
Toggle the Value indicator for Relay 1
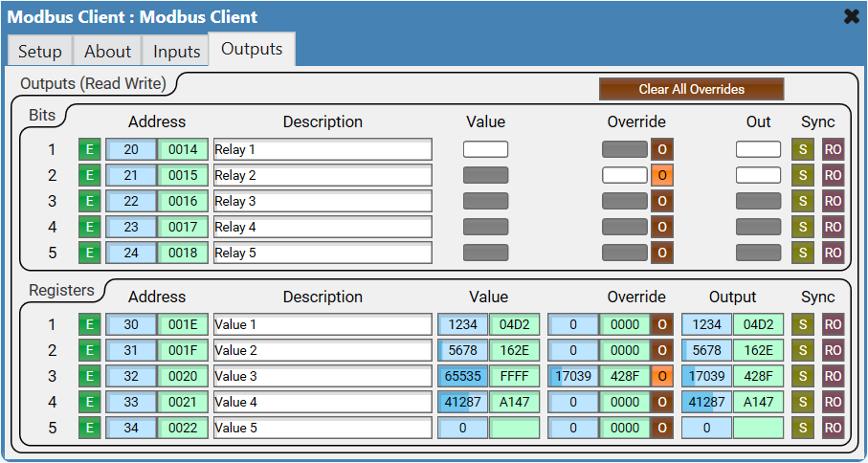pyautogui.click(x=485, y=150)
